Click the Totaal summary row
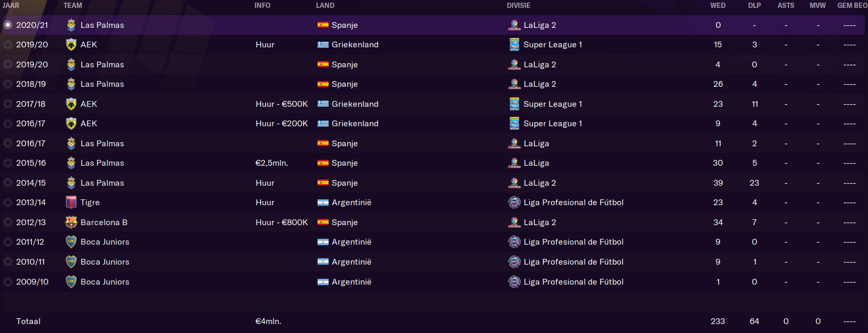 [x=434, y=321]
